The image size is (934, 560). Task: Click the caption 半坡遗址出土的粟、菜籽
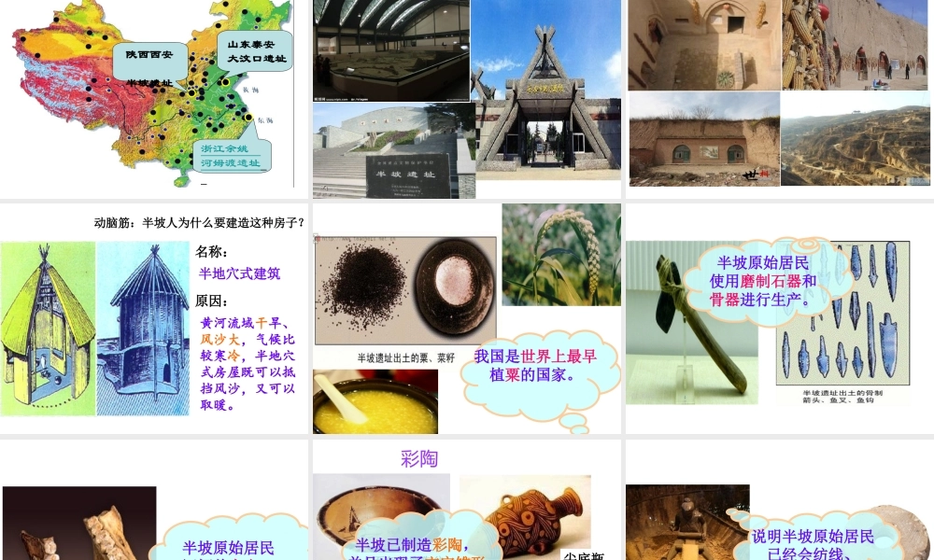405,357
